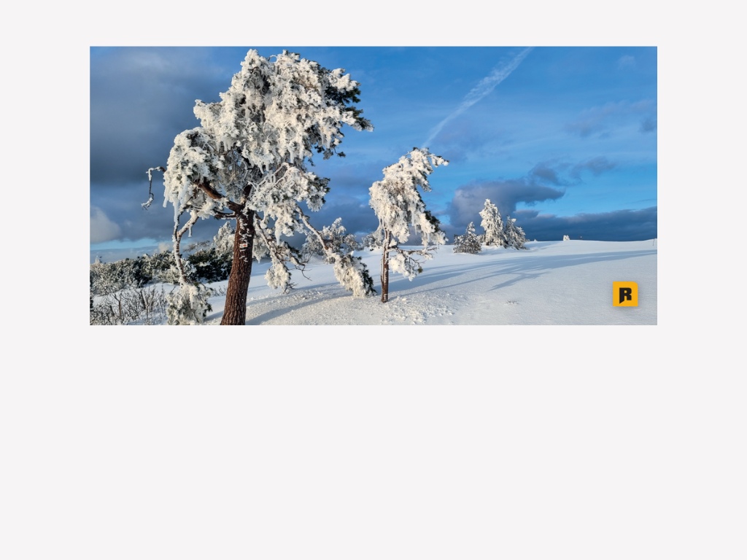This screenshot has width=747, height=560.
Task: Open the snowy landscape photo
Action: tap(373, 186)
